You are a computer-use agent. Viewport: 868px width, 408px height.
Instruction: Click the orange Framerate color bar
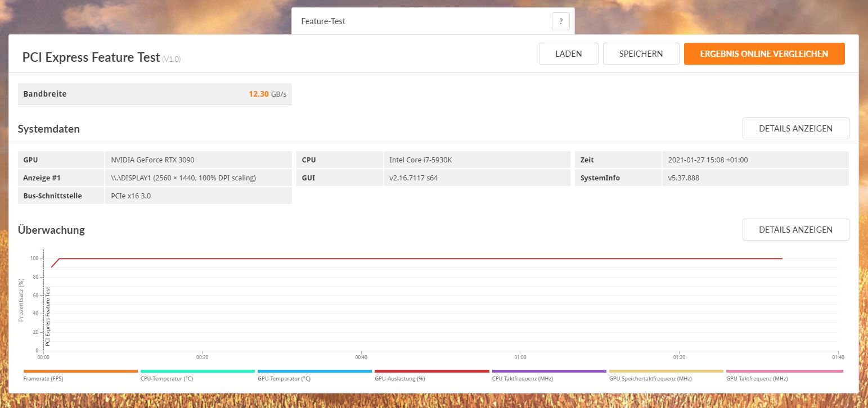[80, 371]
